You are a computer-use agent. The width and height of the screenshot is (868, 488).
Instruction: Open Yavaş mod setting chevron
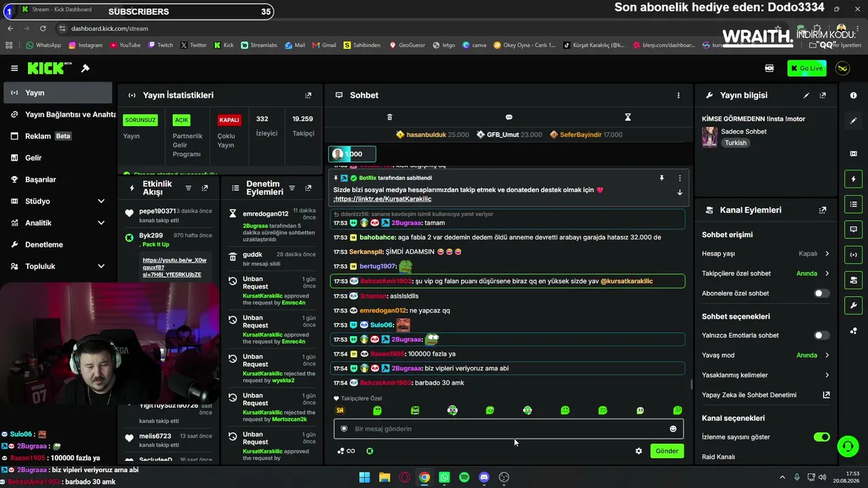(827, 355)
